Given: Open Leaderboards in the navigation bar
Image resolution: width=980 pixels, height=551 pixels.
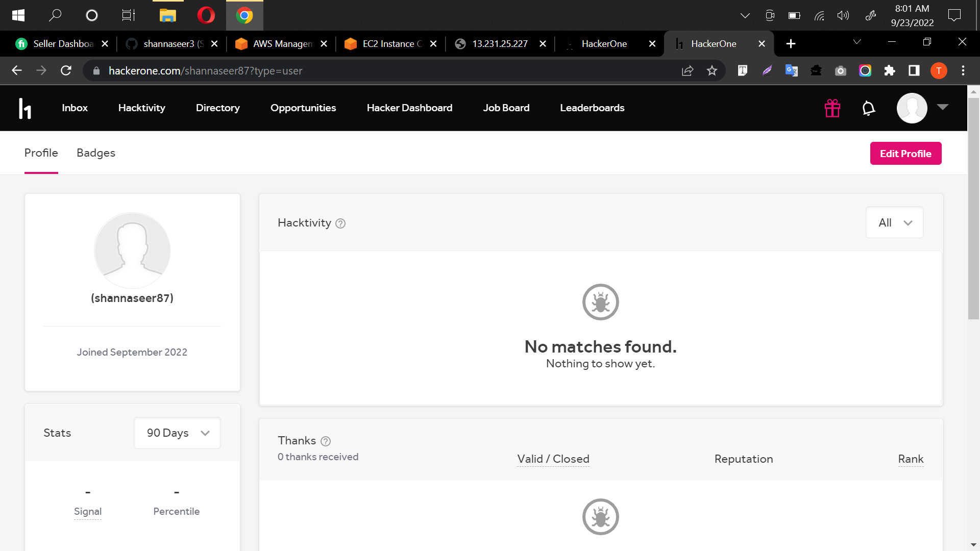Looking at the screenshot, I should (x=592, y=108).
